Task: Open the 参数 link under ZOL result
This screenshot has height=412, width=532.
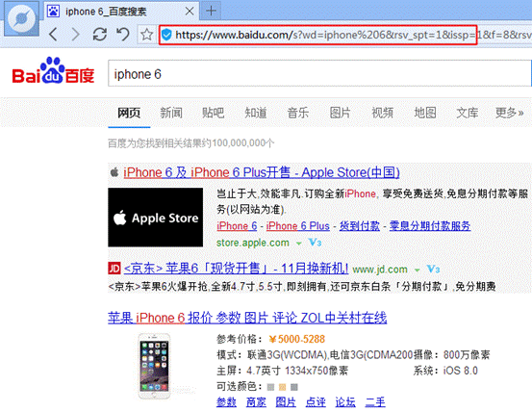Action: (226, 402)
